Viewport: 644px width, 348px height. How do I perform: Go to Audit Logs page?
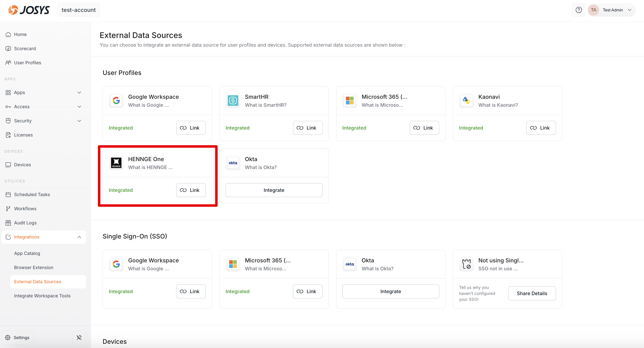point(25,223)
